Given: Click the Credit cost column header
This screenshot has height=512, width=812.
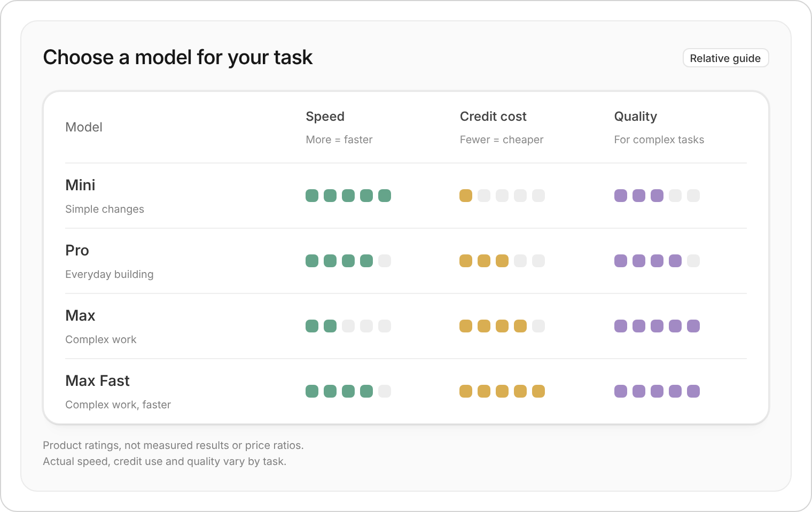Looking at the screenshot, I should click(493, 117).
